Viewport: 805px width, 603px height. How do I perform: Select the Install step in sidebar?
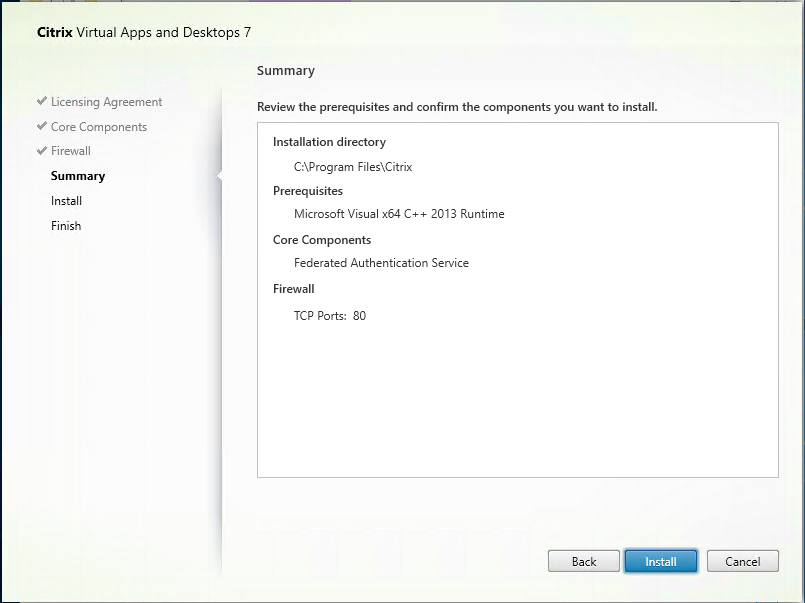(66, 201)
